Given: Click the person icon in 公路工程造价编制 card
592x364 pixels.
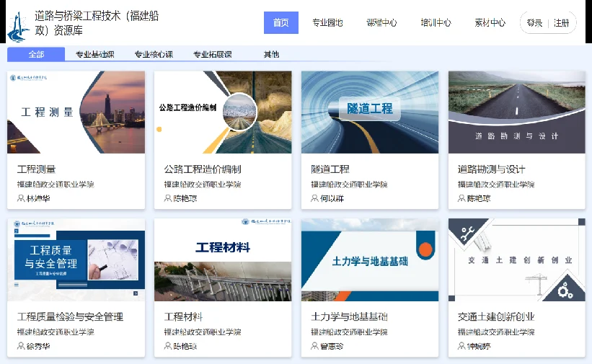Looking at the screenshot, I should click(168, 198).
